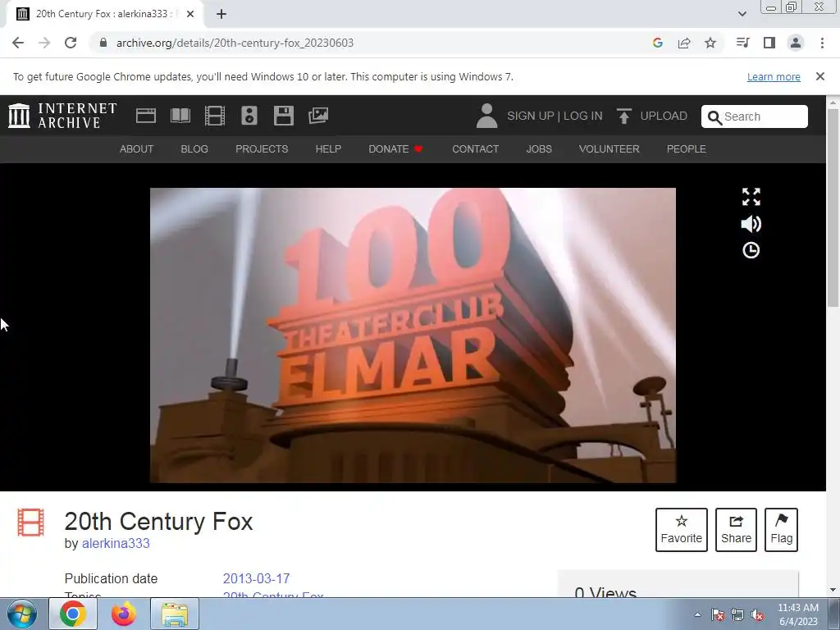Open the ABOUT menu item
This screenshot has width=840, height=630.
[x=137, y=149]
